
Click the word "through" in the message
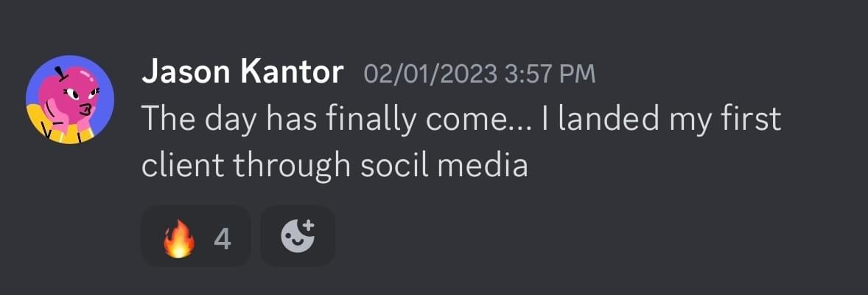pos(293,164)
